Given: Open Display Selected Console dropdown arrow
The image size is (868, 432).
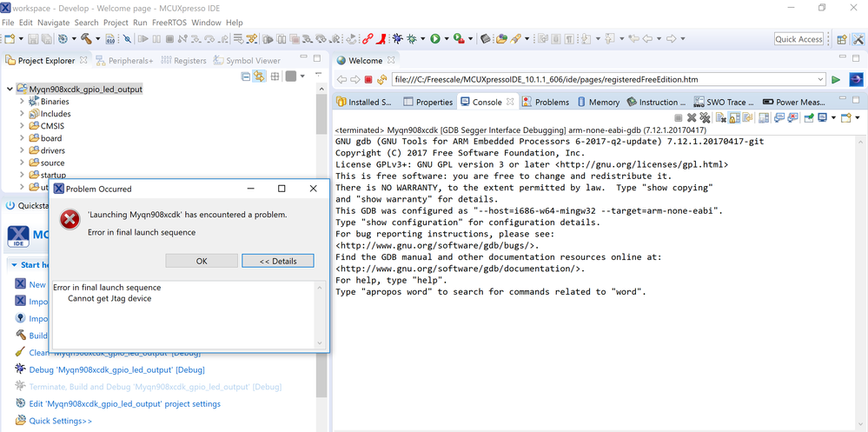Looking at the screenshot, I should pos(833,117).
